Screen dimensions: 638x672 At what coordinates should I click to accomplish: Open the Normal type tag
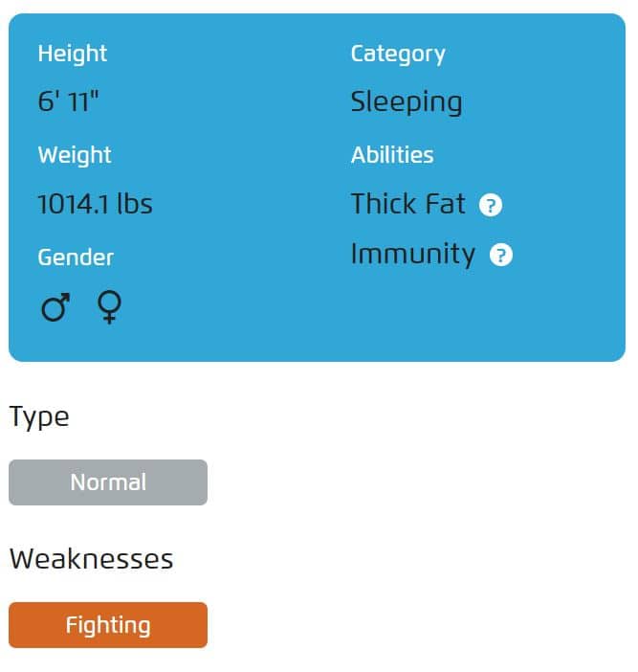click(x=108, y=482)
